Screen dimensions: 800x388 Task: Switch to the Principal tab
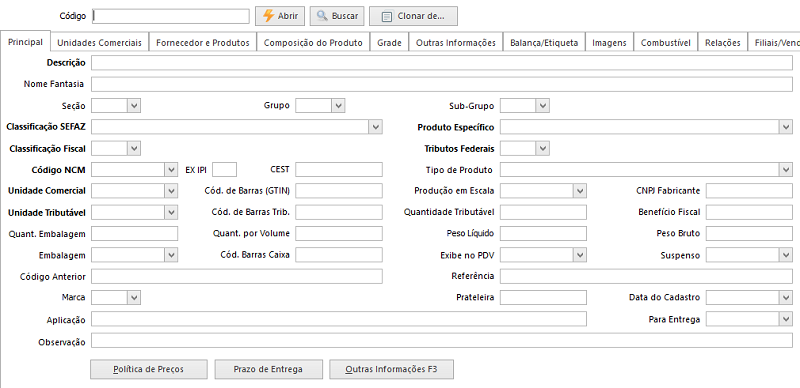click(26, 42)
